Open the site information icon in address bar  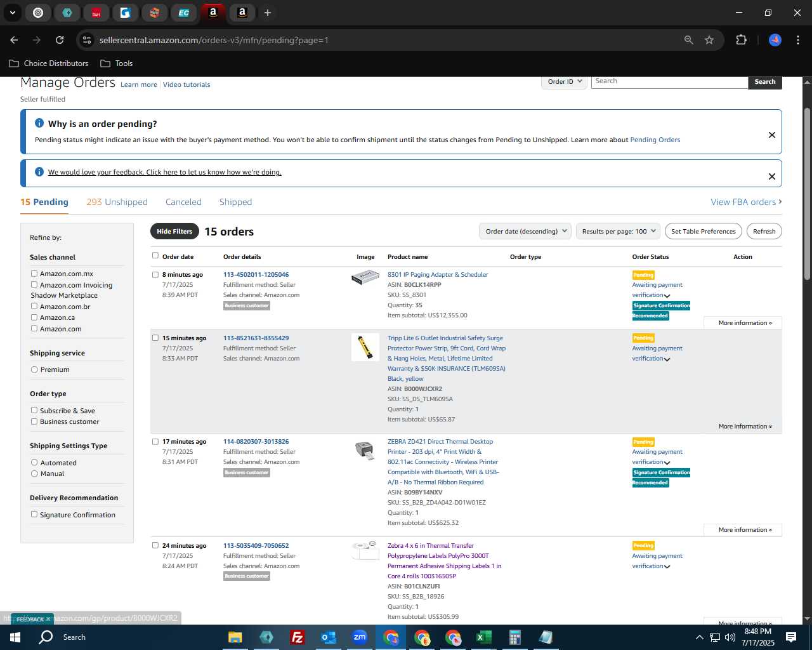87,40
